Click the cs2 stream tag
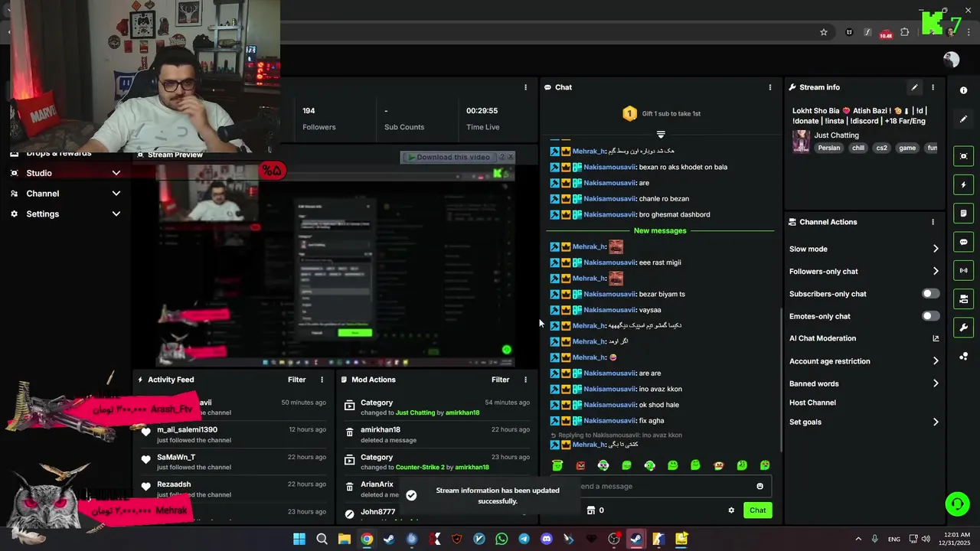The width and height of the screenshot is (980, 551). click(x=881, y=148)
